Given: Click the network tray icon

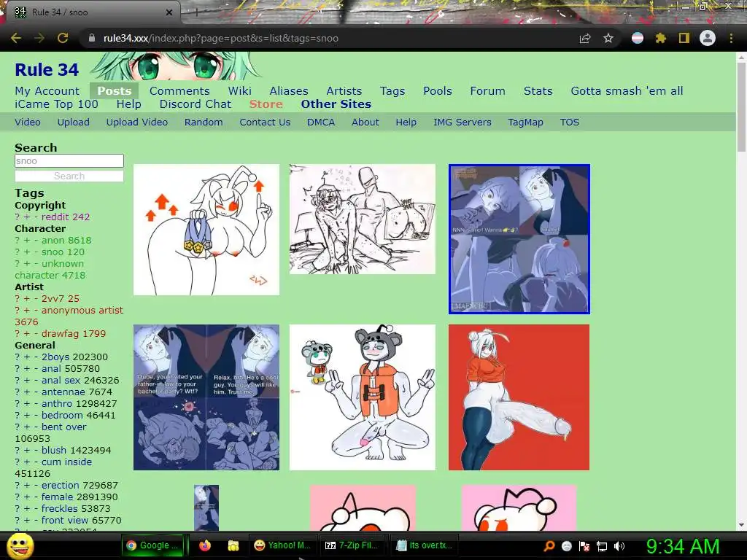Looking at the screenshot, I should (x=602, y=546).
